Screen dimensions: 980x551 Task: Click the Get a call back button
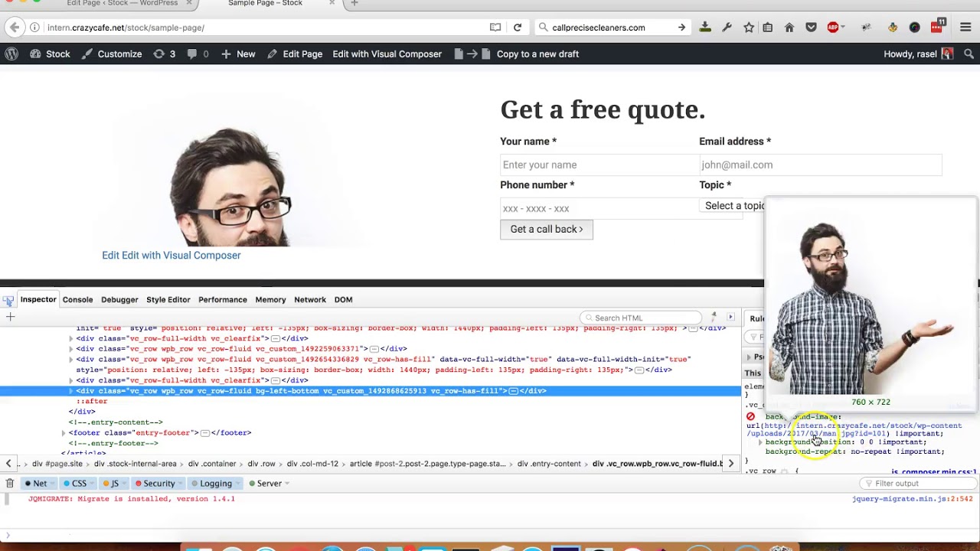point(547,230)
